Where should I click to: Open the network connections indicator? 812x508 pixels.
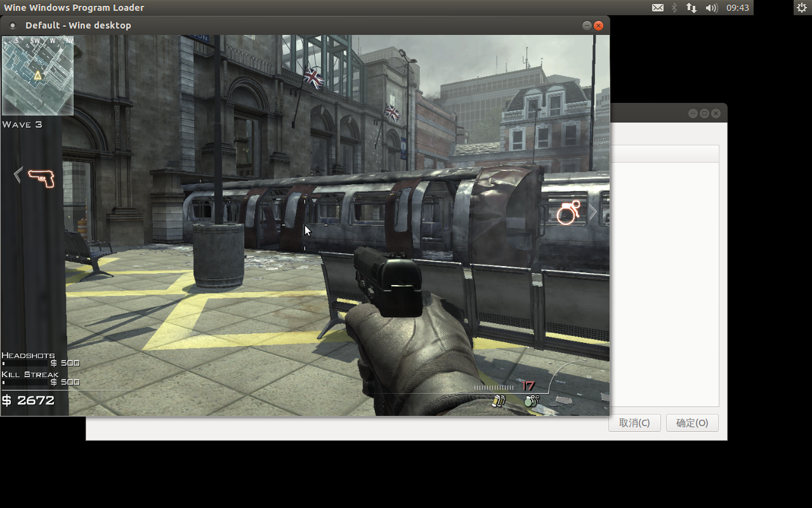click(691, 8)
